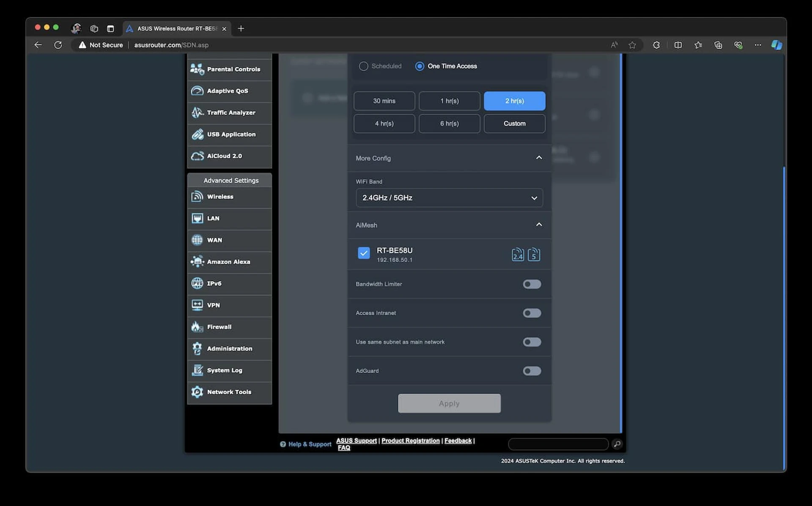Select One Time Access radio option

(x=420, y=66)
